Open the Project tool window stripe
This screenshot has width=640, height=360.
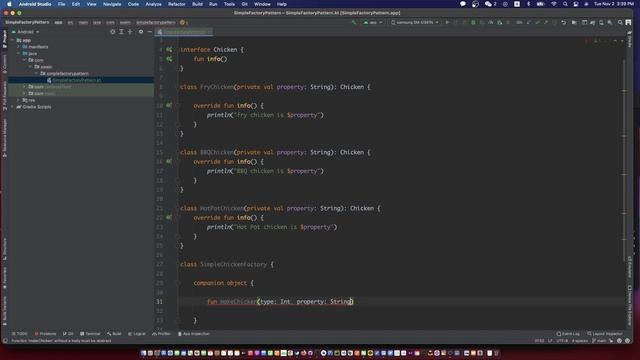[x=4, y=39]
